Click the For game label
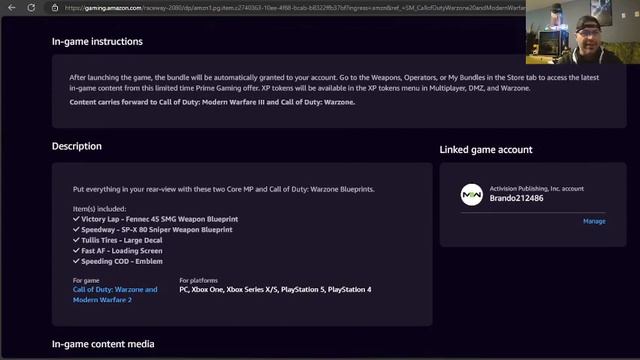Image resolution: width=640 pixels, height=360 pixels. click(86, 280)
